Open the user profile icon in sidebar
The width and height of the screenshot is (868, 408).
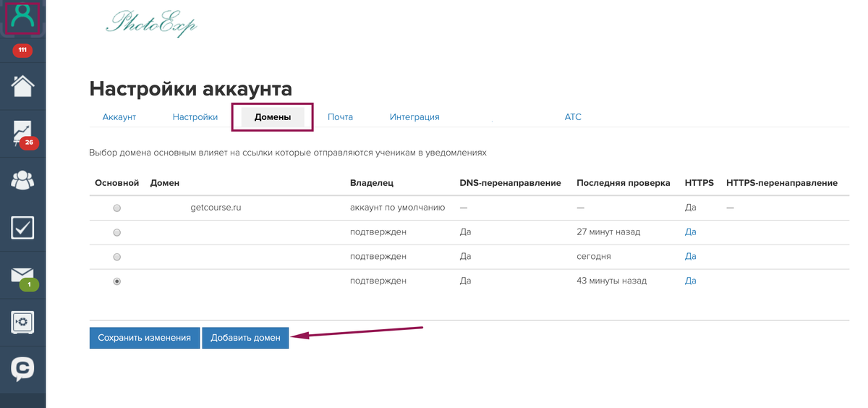tap(22, 17)
